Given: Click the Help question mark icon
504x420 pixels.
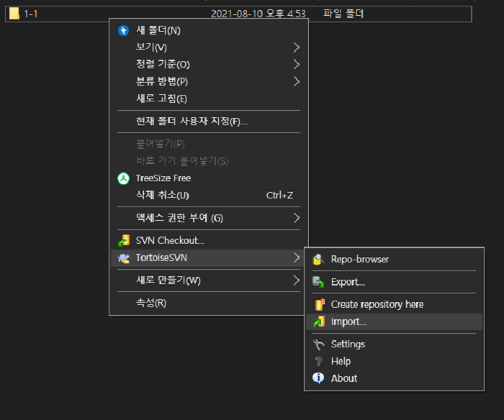Looking at the screenshot, I should 318,362.
